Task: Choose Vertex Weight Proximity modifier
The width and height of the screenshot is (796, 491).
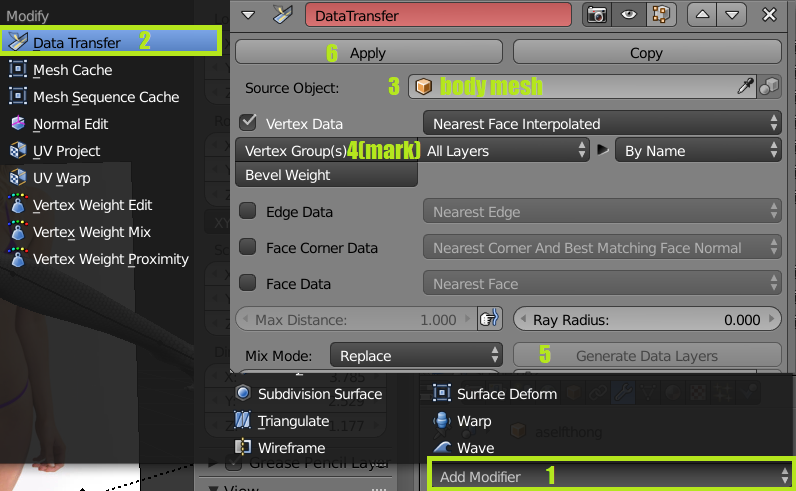Action: point(111,258)
